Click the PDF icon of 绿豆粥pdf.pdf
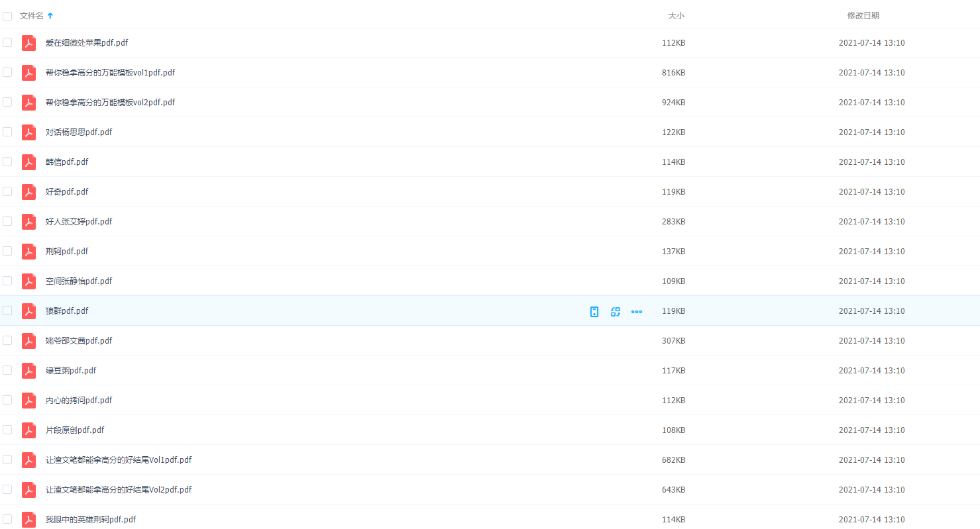The height and width of the screenshot is (529, 980). 28,371
